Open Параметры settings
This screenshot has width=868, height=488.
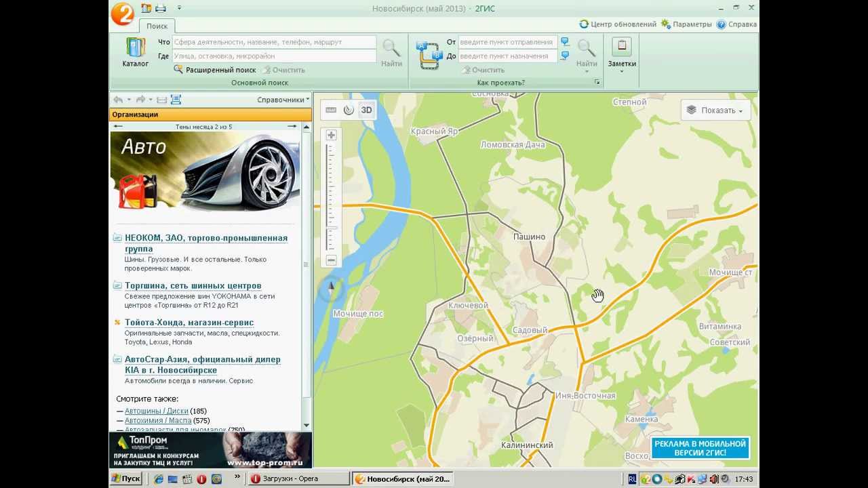(x=687, y=24)
